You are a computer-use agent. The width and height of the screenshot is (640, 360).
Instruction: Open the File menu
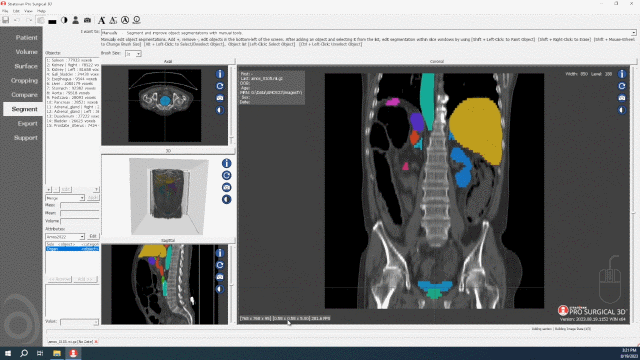[x=5, y=11]
